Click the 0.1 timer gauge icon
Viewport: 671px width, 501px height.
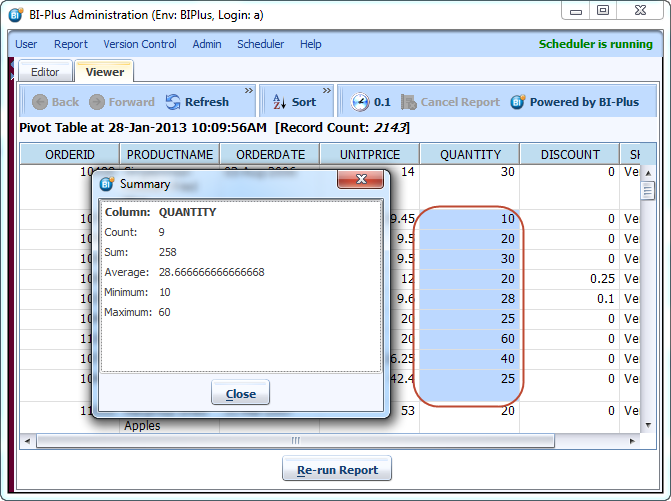360,102
